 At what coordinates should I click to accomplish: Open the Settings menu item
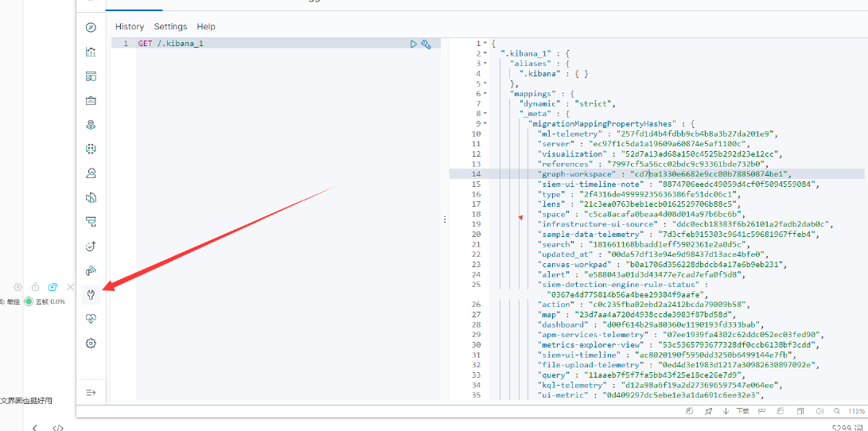[x=170, y=27]
